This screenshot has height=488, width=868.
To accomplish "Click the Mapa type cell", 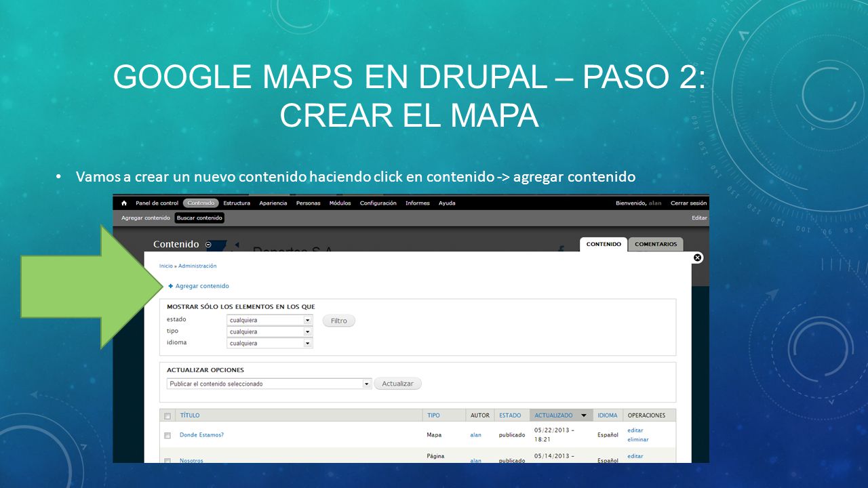I will [x=434, y=435].
